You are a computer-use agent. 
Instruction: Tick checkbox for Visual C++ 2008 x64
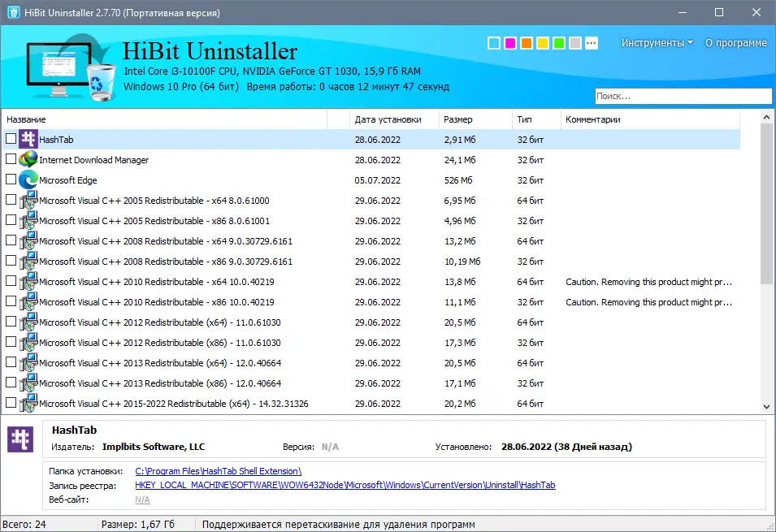tap(11, 240)
